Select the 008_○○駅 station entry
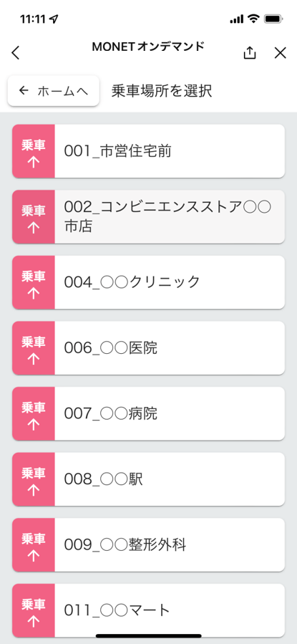 pos(149,479)
